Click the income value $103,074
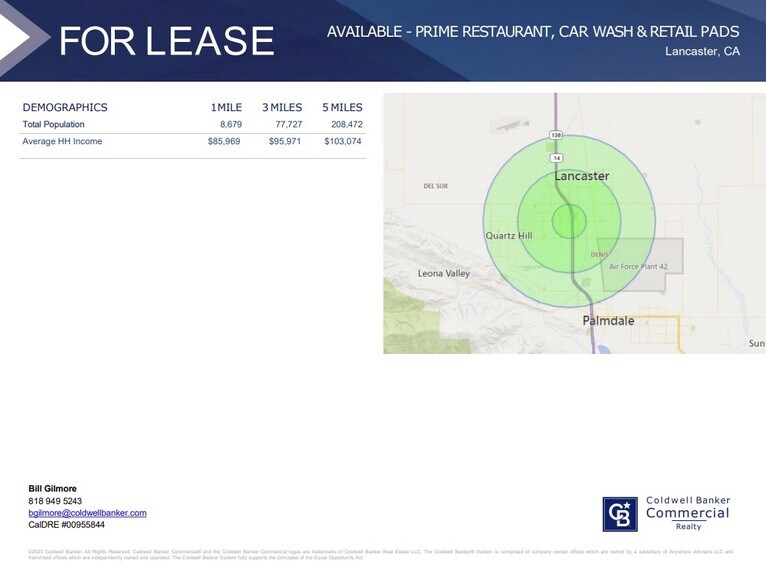Viewport: 766px width, 588px height. (x=343, y=141)
